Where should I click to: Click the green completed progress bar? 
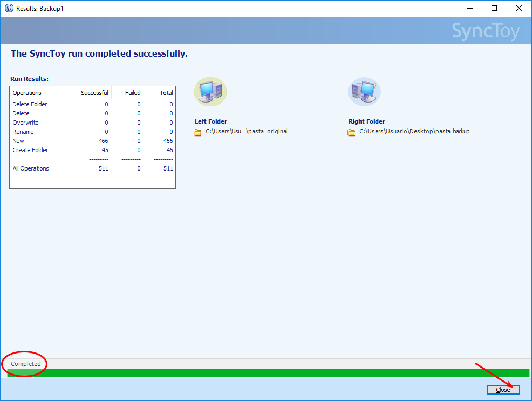point(268,373)
